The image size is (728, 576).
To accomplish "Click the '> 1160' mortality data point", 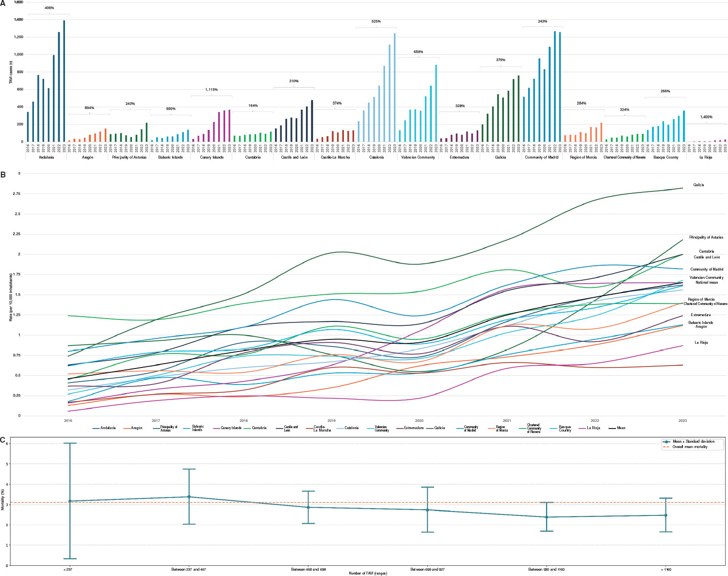I will [x=665, y=515].
